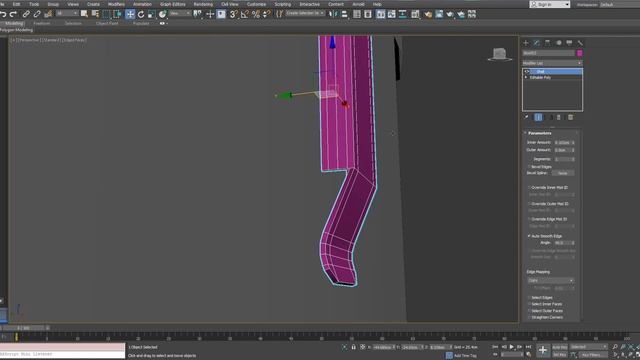This screenshot has height=360, width=640.
Task: Activate the Bind to Space Warp tool
Action: pyautogui.click(x=48, y=14)
